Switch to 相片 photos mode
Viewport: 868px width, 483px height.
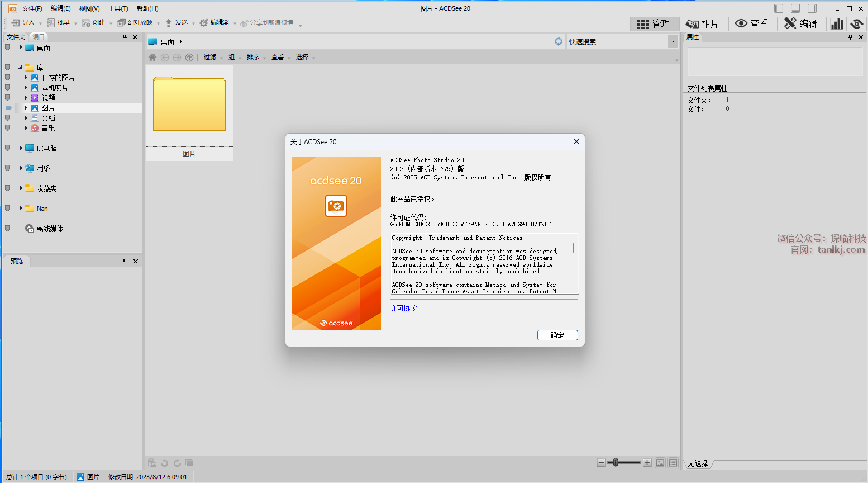click(x=703, y=23)
